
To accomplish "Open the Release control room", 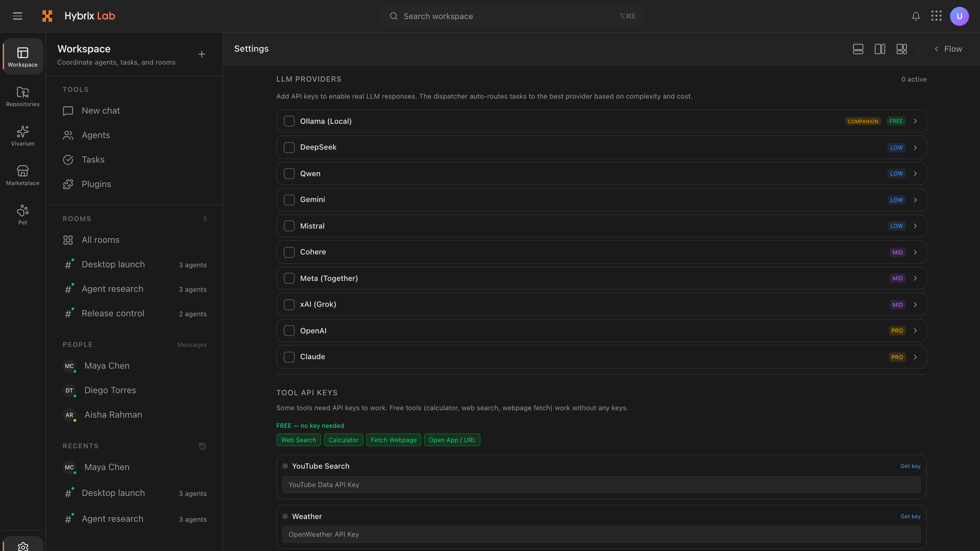I will tap(135, 313).
